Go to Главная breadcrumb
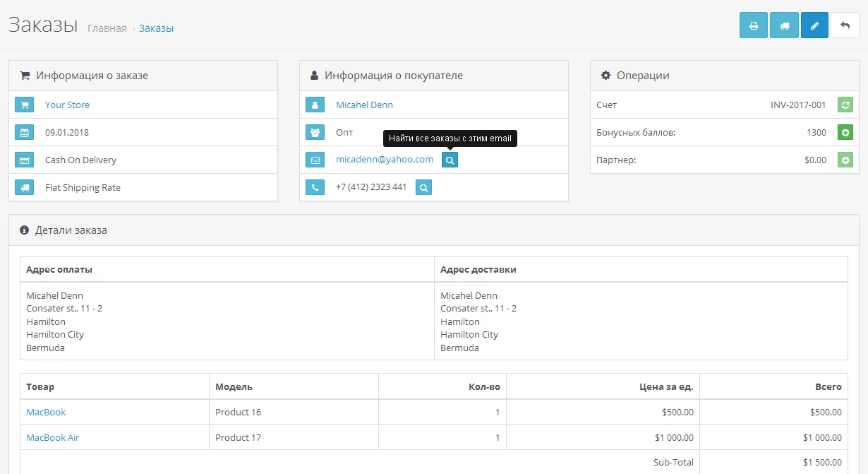868x474 pixels. tap(107, 29)
